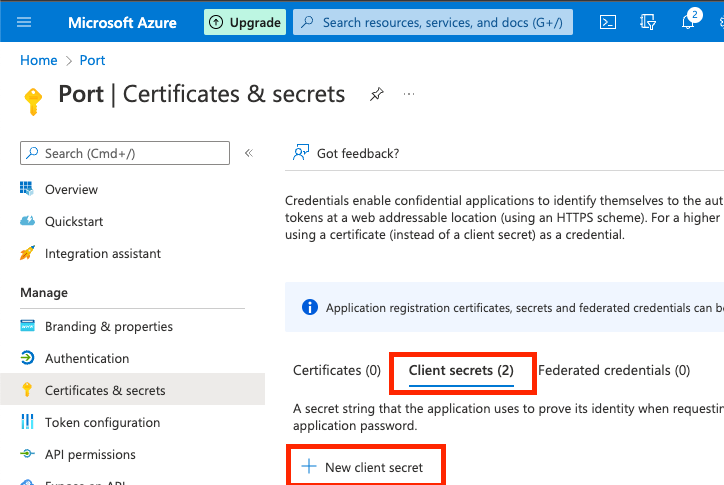The image size is (724, 485).
Task: Click the Upgrade button
Action: coord(245,22)
